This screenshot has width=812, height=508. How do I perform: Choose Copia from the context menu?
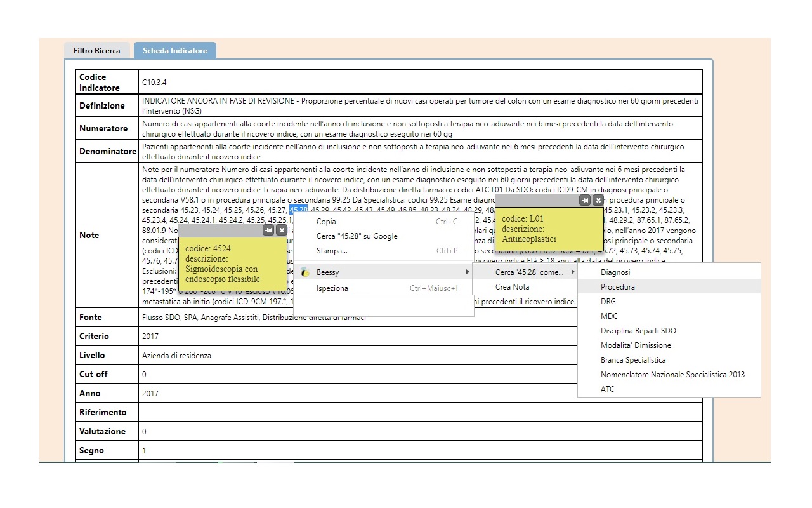pos(384,222)
